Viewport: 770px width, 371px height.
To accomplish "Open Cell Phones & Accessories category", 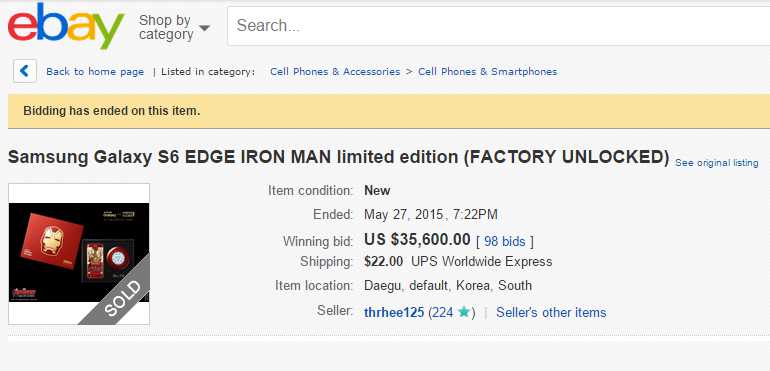I will click(335, 72).
